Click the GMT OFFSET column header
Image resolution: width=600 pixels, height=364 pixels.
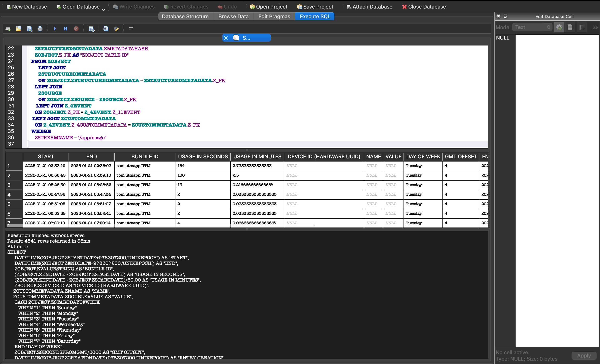pos(461,157)
